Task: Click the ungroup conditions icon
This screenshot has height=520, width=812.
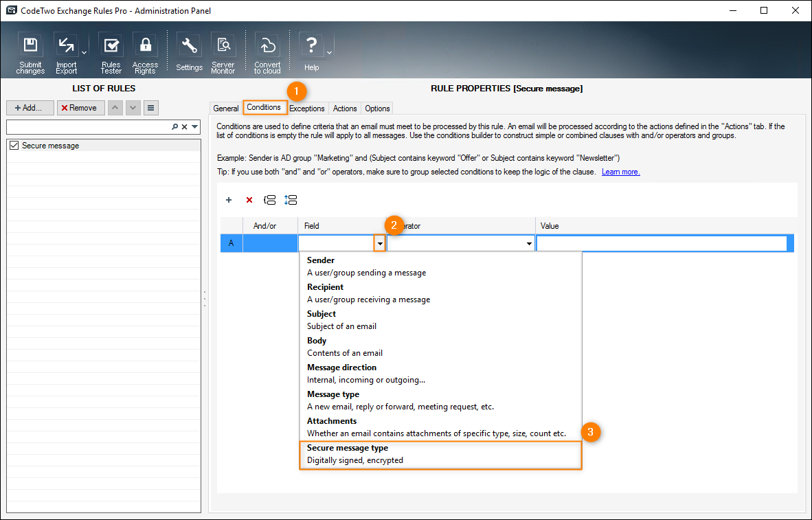Action: pos(291,200)
